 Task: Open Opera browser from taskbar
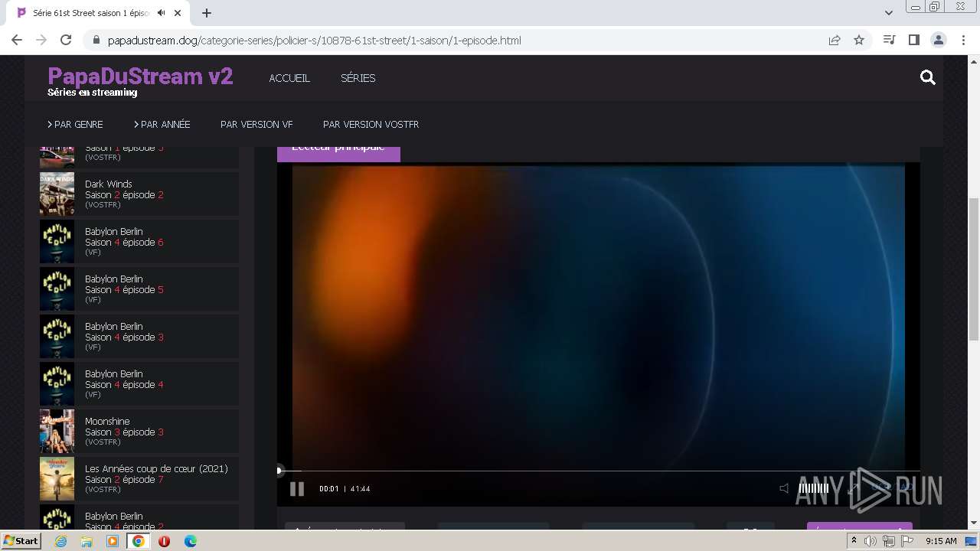coord(164,541)
